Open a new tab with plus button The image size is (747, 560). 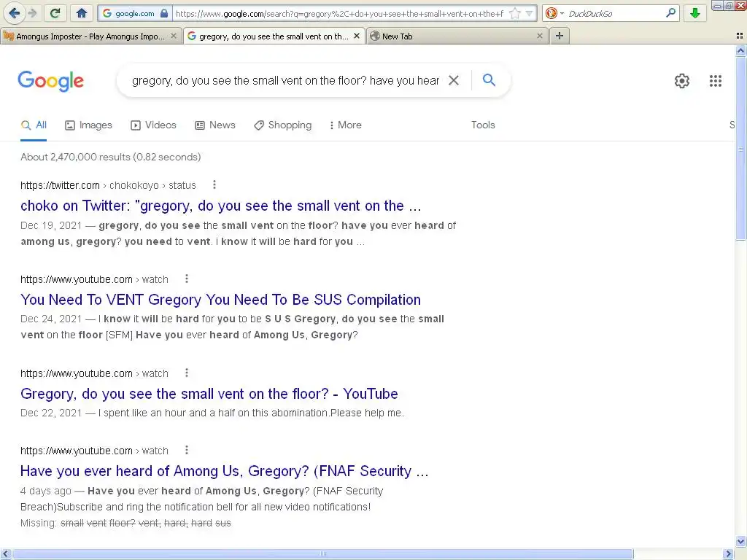coord(560,36)
